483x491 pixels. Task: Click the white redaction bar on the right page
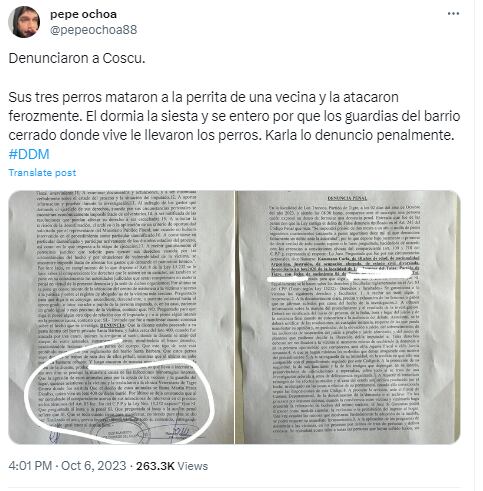[378, 275]
